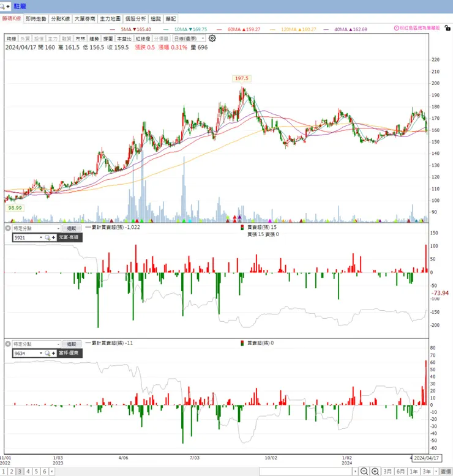
Task: Zoom out the chart with the minus magnifier
Action: pyautogui.click(x=364, y=472)
